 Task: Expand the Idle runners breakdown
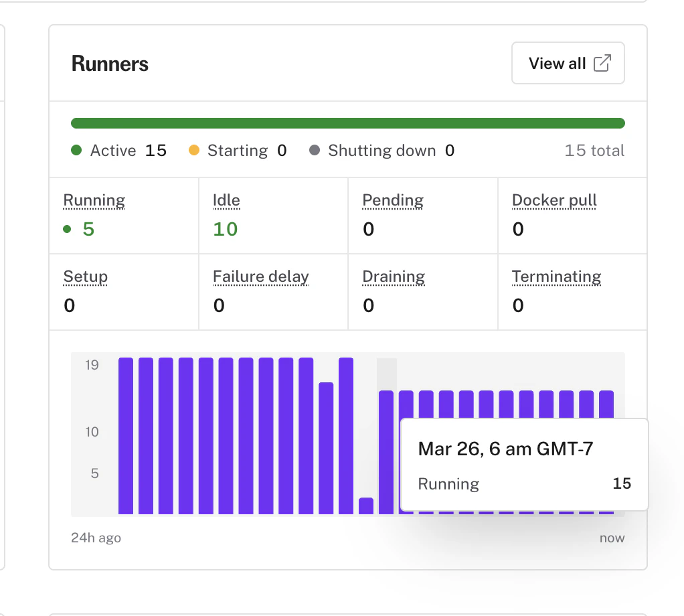tap(226, 200)
